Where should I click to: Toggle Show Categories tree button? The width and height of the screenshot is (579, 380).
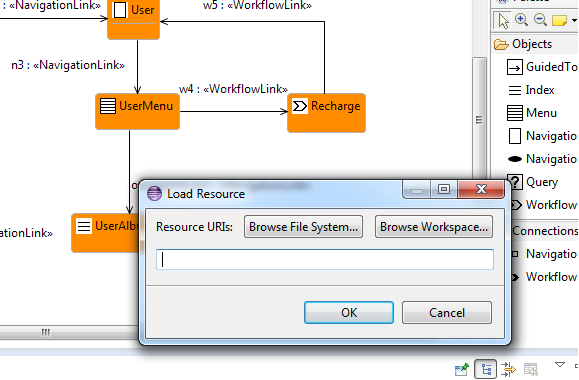(485, 369)
